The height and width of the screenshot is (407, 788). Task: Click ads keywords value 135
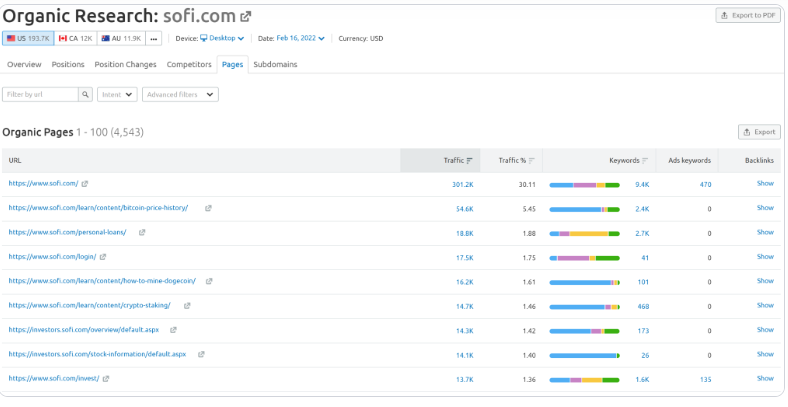(x=706, y=380)
